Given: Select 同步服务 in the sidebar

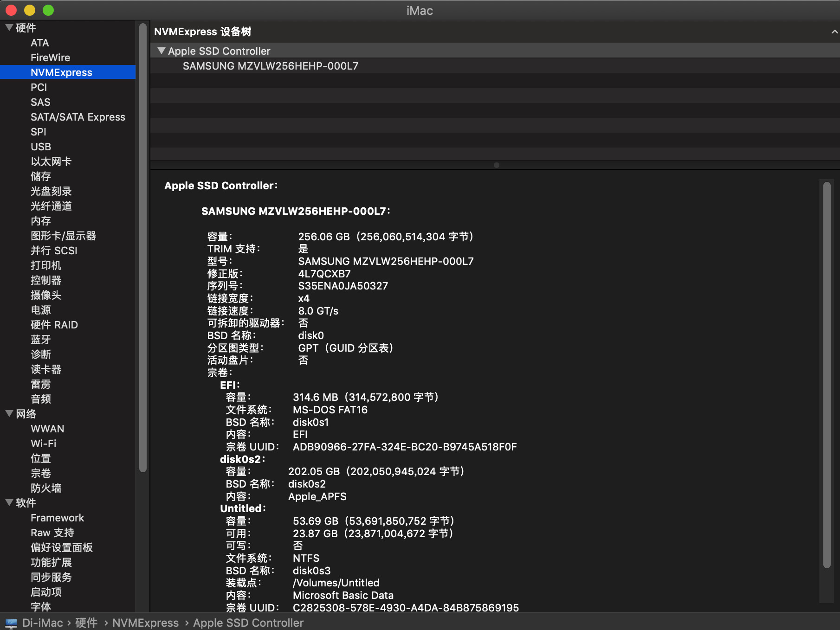Looking at the screenshot, I should [x=51, y=577].
